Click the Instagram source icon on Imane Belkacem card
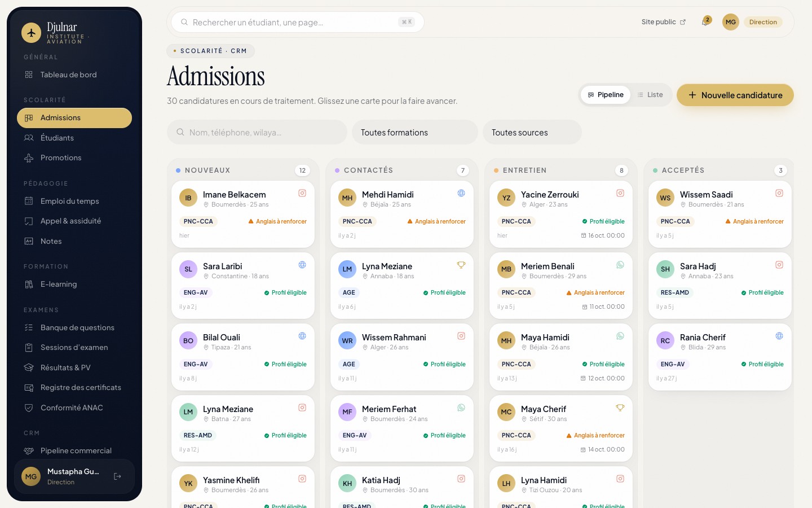Viewport: 812px width, 508px height. point(302,193)
